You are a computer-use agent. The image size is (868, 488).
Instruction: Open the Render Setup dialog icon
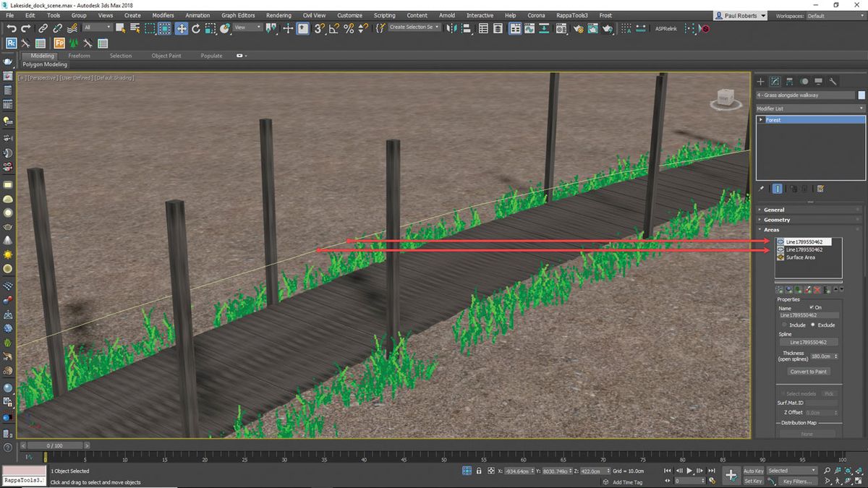[578, 29]
